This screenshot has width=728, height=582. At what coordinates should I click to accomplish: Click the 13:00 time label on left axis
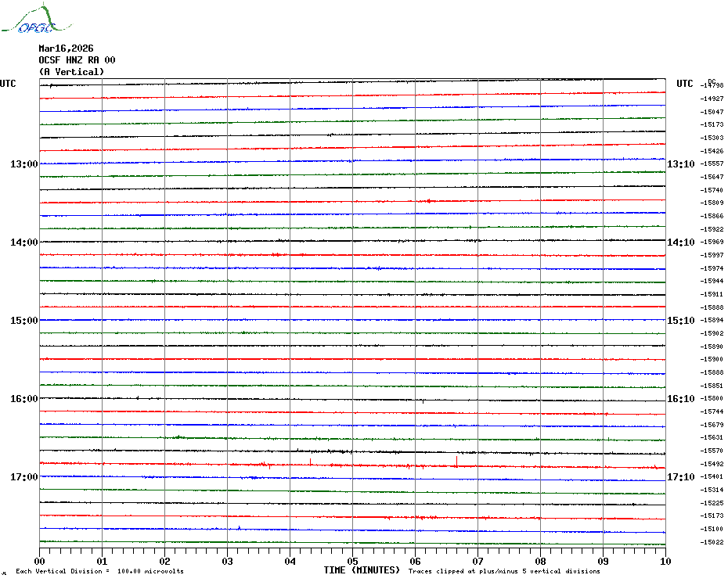(x=24, y=163)
